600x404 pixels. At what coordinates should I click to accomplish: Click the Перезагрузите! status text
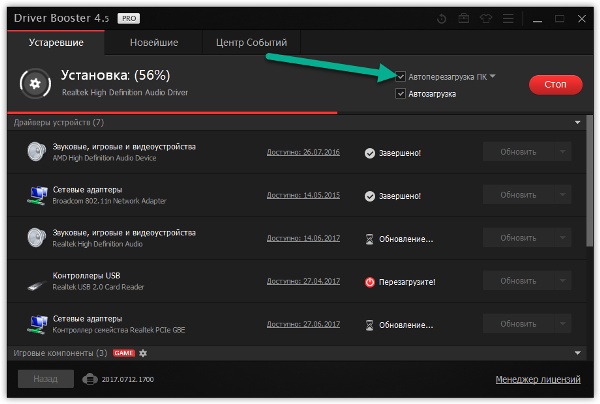pos(407,282)
